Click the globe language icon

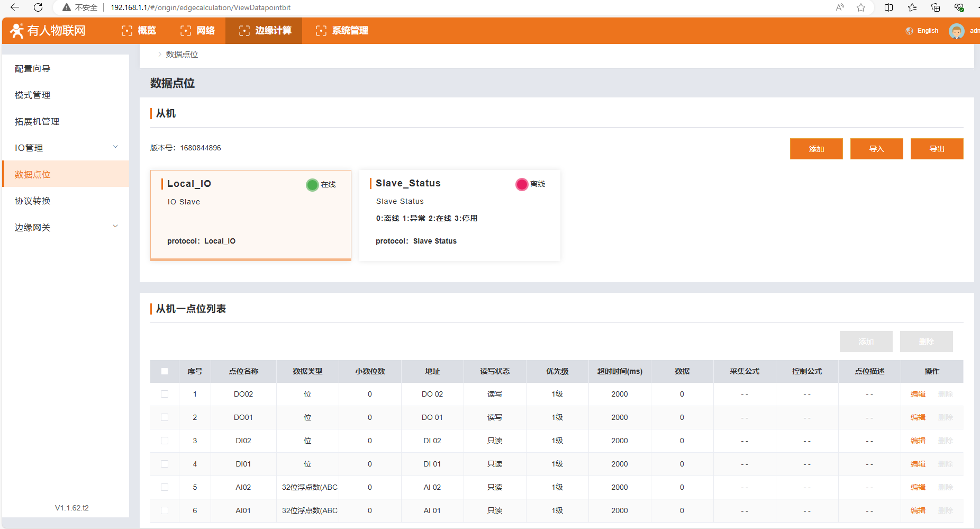tap(909, 31)
